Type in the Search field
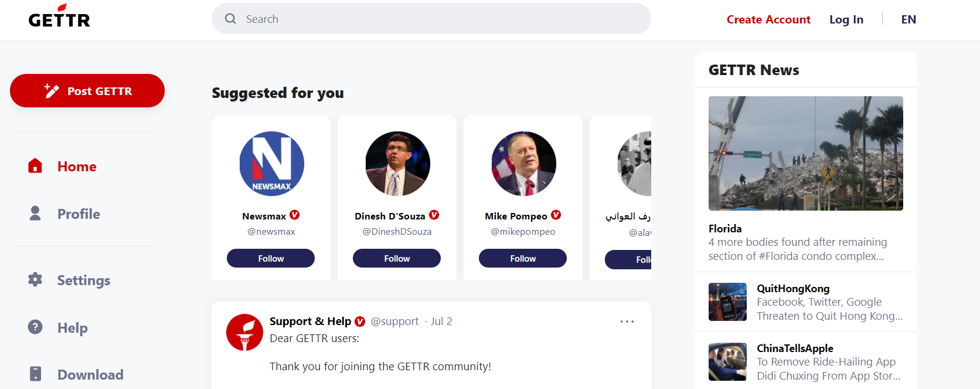Screen dimensions: 980x389 [x=440, y=19]
